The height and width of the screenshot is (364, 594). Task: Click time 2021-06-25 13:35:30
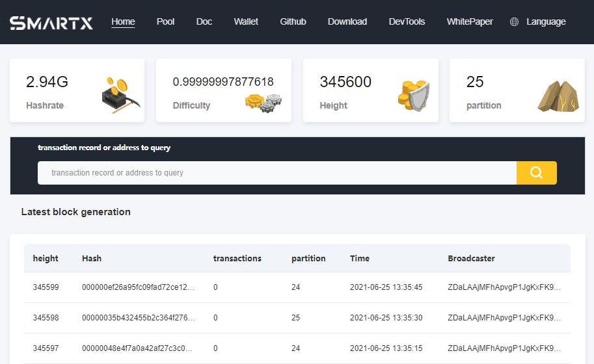[386, 318]
